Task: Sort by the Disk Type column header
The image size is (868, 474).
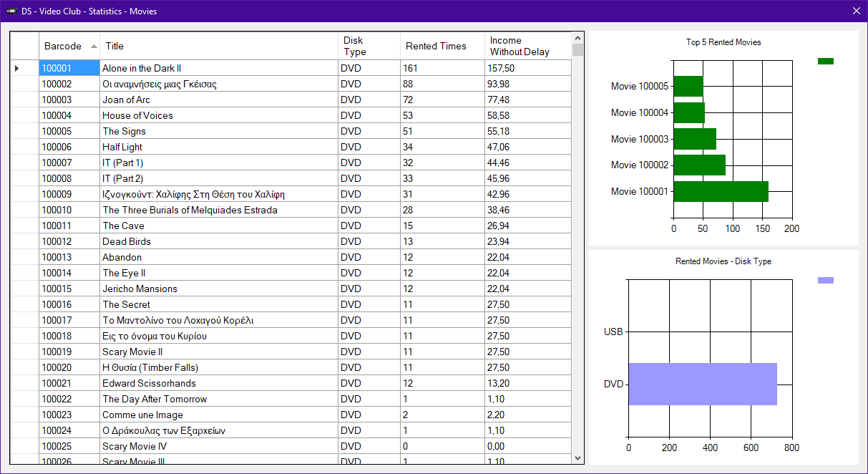Action: pos(369,46)
